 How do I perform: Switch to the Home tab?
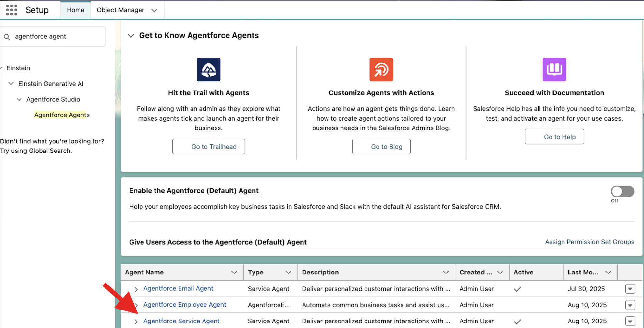[75, 10]
